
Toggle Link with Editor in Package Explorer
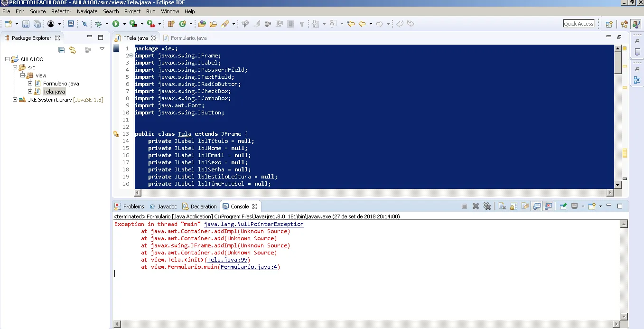click(72, 50)
